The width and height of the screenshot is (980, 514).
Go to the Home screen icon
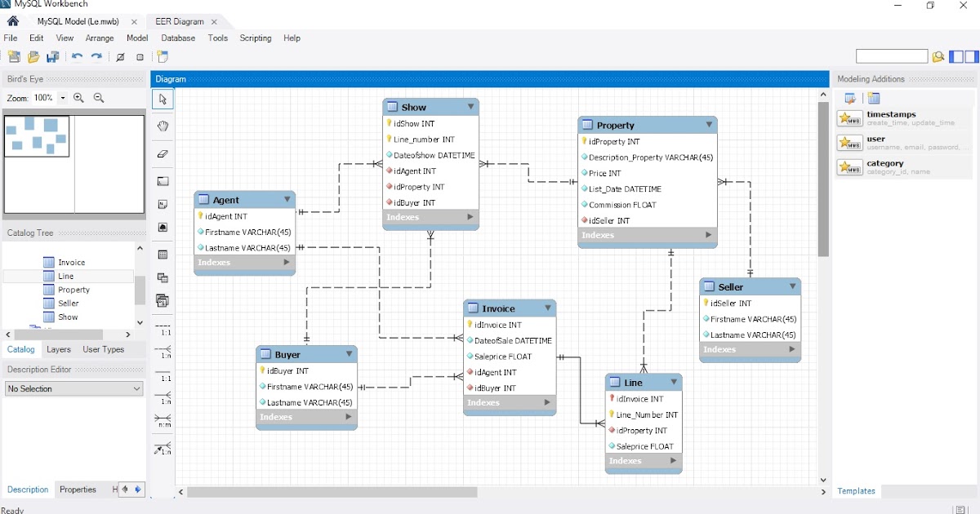(12, 21)
